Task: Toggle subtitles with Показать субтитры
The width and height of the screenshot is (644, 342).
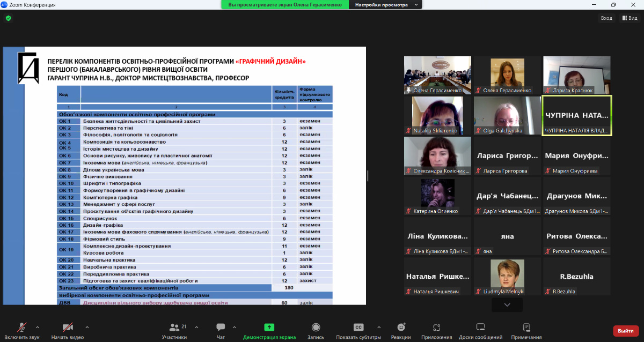Action: click(358, 328)
